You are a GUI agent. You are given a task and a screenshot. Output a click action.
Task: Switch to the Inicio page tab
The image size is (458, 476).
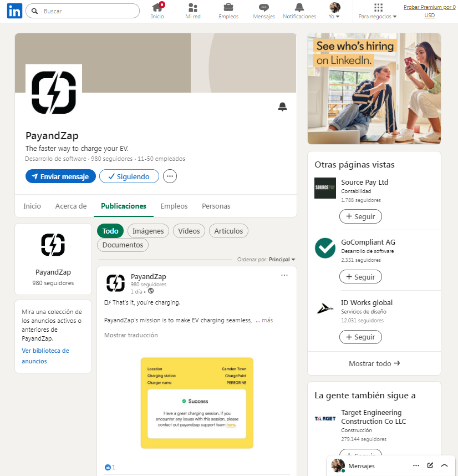[32, 206]
